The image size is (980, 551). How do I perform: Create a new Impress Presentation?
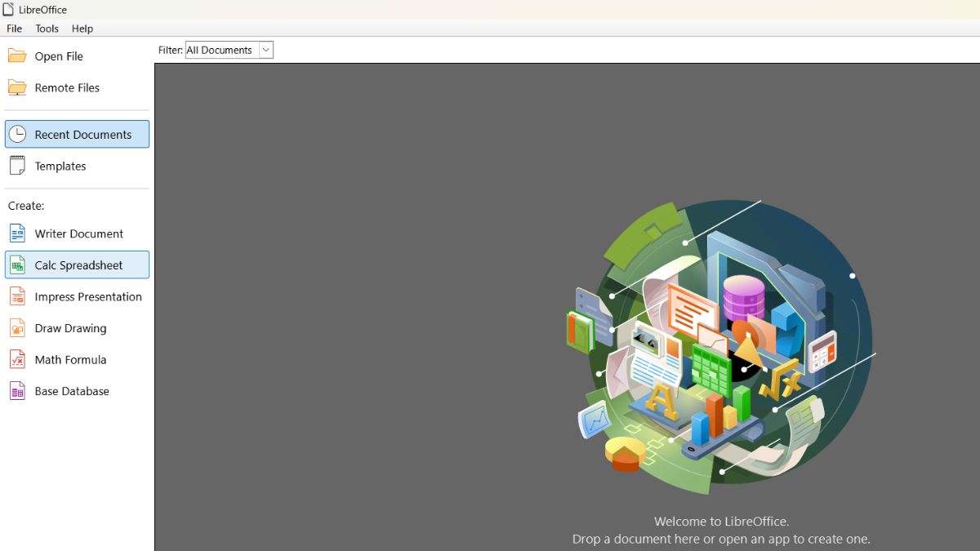coord(78,296)
